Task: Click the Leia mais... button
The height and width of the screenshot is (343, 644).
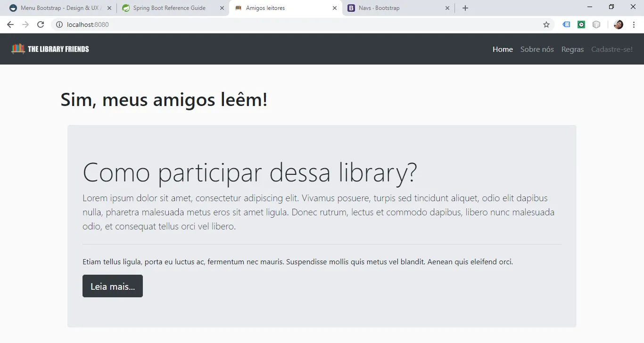Action: pos(112,286)
